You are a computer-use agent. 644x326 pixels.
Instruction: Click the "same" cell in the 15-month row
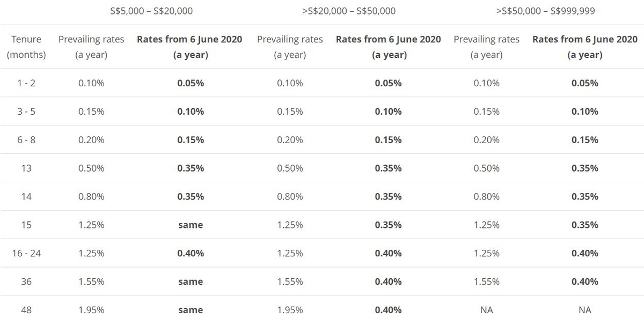[x=191, y=225]
